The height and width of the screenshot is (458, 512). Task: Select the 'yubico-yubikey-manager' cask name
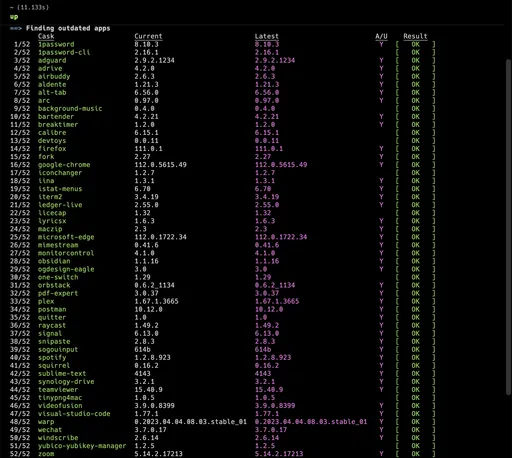(82, 446)
